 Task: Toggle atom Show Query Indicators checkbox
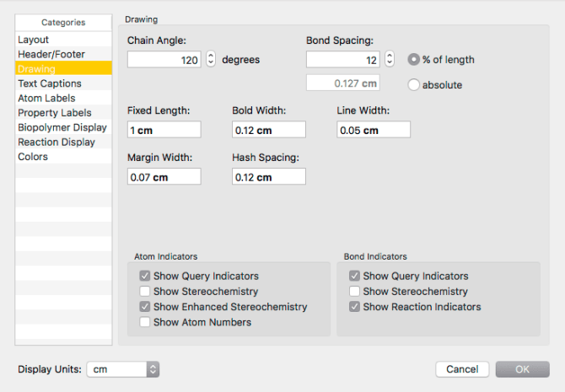145,276
